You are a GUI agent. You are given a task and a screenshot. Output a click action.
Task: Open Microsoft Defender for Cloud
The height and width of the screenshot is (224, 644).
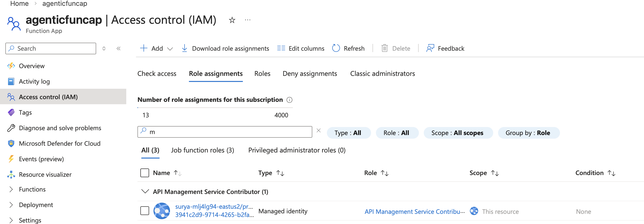pos(59,144)
